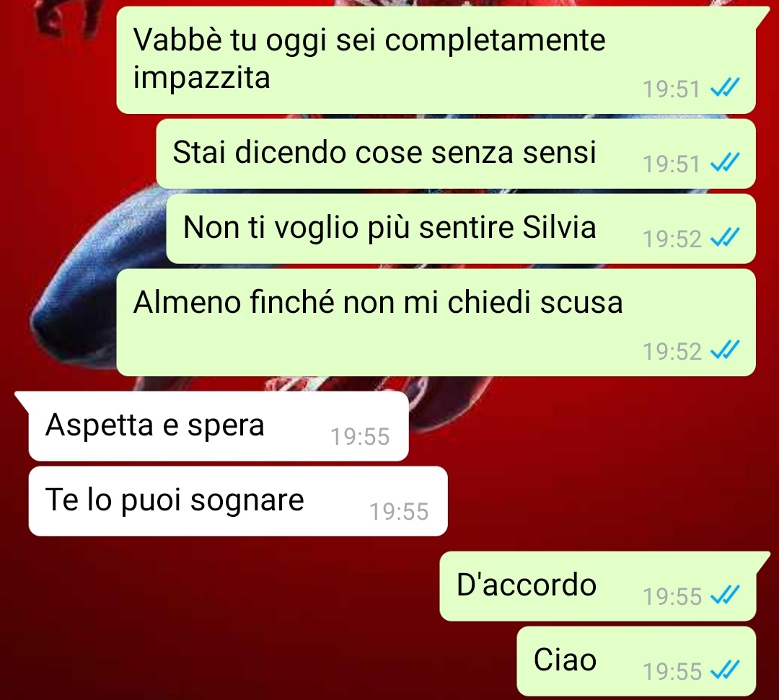Viewport: 779px width, 700px height.
Task: Tap the 19:52 timestamp on 'Silvia' message
Action: tap(672, 239)
